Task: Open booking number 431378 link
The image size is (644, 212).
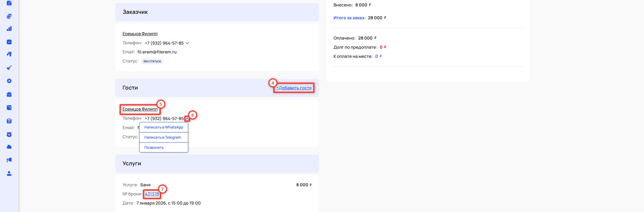Action: point(152,194)
